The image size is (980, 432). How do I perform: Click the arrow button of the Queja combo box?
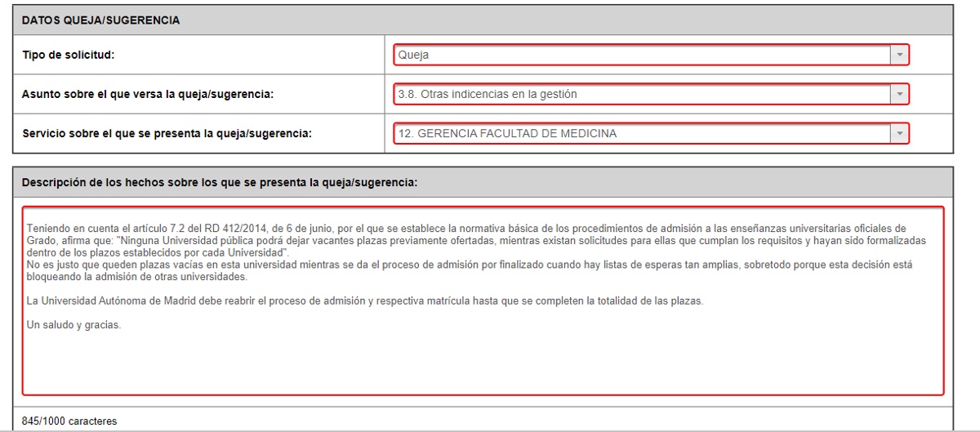point(899,55)
